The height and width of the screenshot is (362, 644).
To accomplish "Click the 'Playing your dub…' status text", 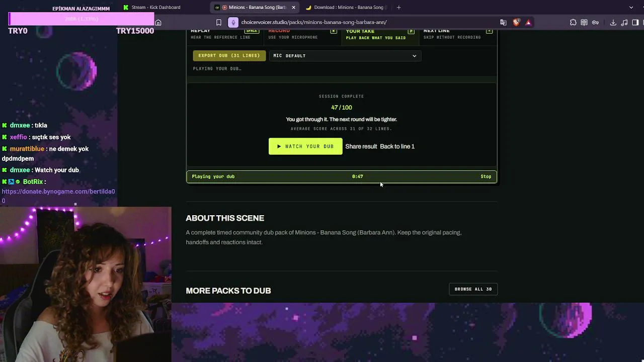I will 217,68.
